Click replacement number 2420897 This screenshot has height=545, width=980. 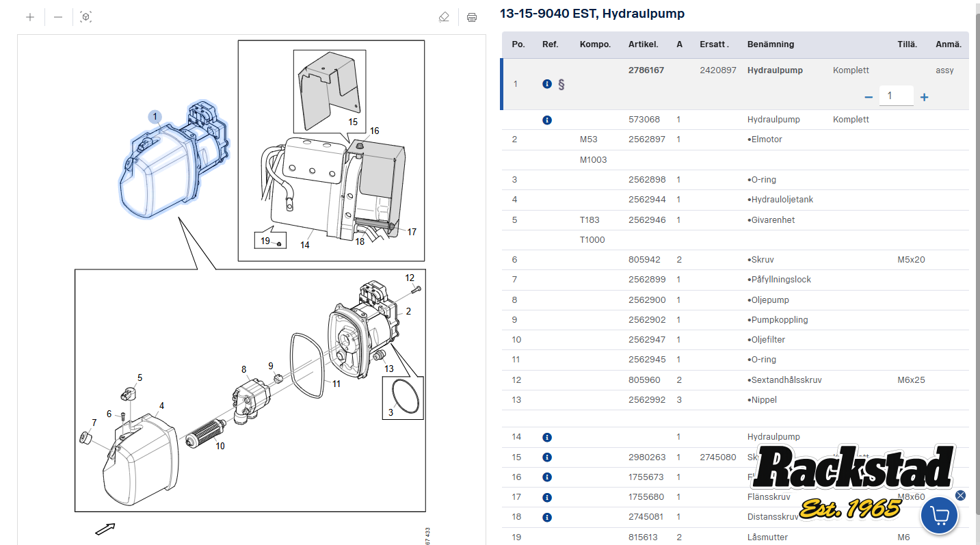pyautogui.click(x=718, y=70)
